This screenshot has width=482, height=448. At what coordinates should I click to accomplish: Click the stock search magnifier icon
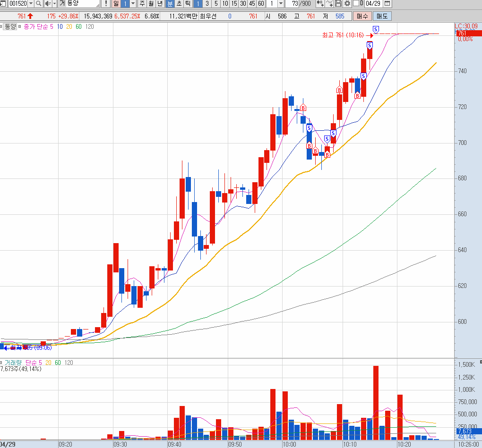point(38,4)
